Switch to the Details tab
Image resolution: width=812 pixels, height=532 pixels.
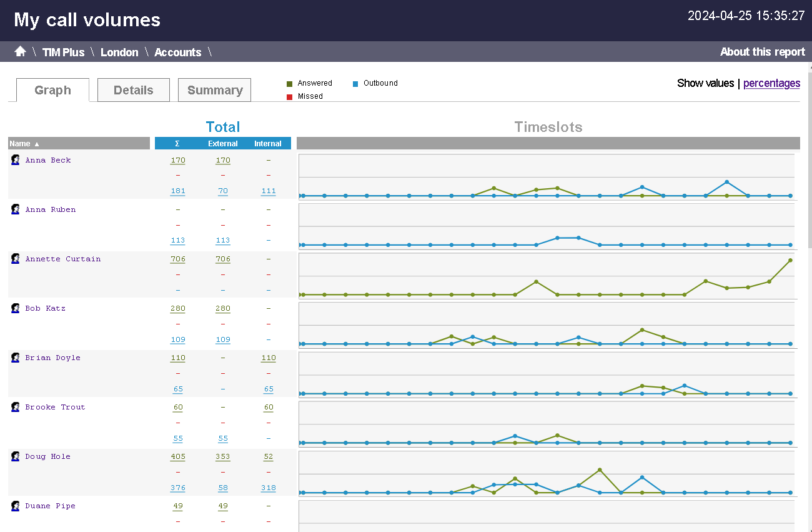[134, 90]
